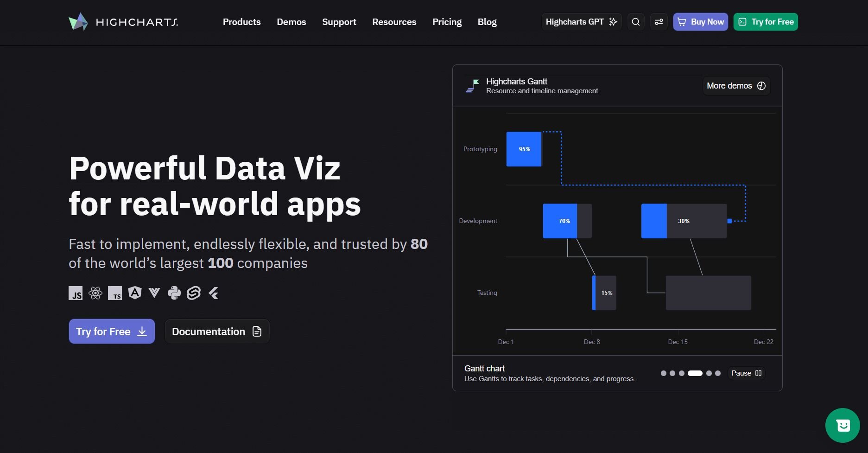
Task: Expand the Products menu
Action: pyautogui.click(x=241, y=22)
